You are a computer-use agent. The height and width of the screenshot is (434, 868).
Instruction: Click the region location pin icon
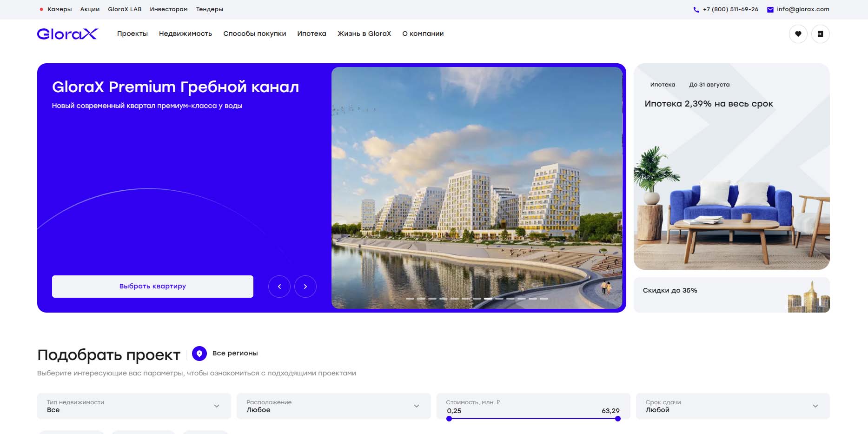199,354
